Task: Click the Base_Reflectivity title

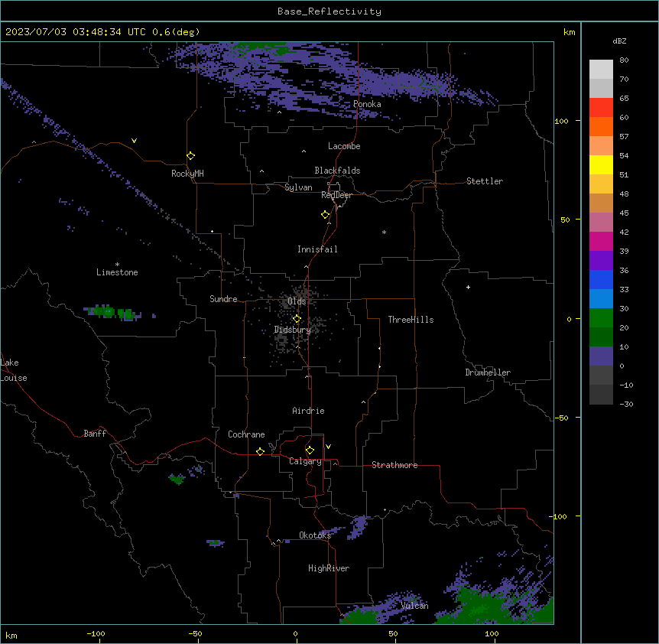Action: [x=329, y=11]
